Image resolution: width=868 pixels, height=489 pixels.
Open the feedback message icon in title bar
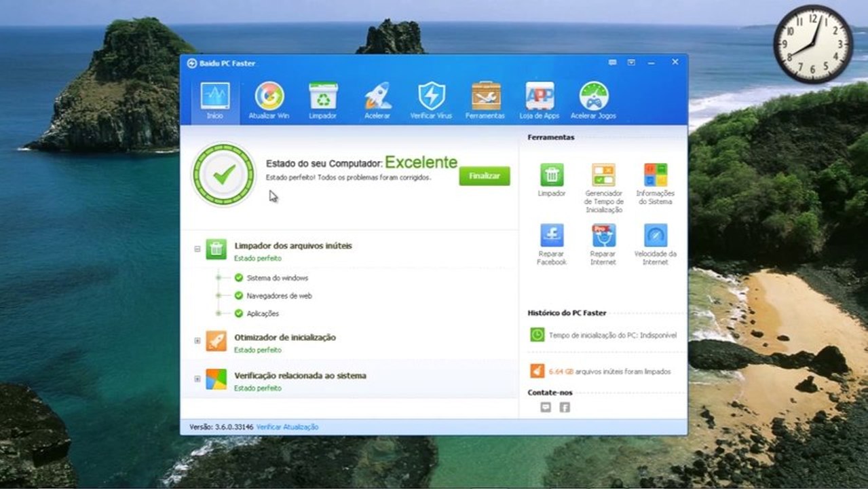coord(613,62)
